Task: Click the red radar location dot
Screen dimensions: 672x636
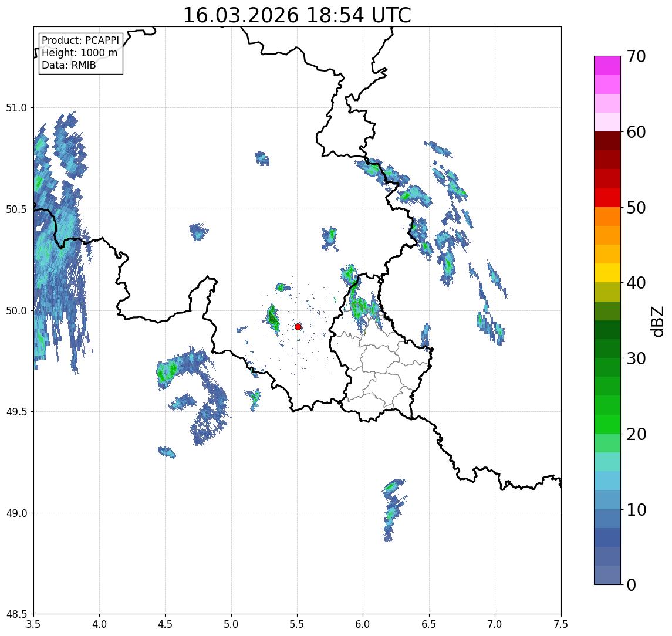Action: [x=298, y=327]
